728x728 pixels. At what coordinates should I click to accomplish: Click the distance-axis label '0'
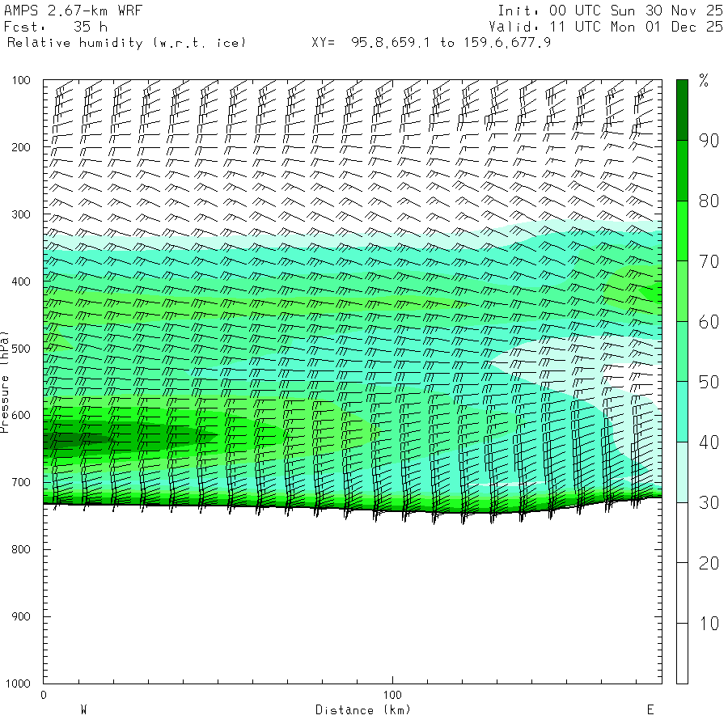point(44,695)
